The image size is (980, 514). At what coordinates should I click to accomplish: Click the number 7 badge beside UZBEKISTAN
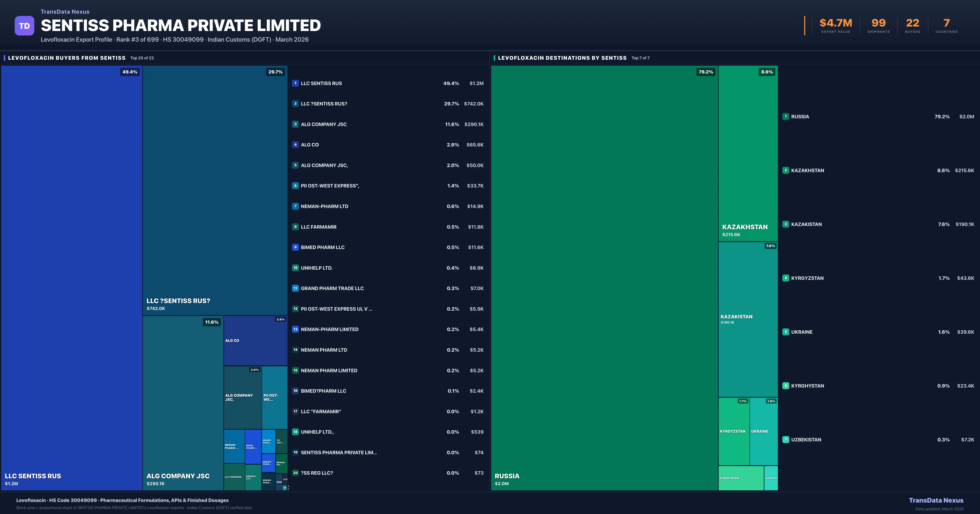[x=786, y=440]
